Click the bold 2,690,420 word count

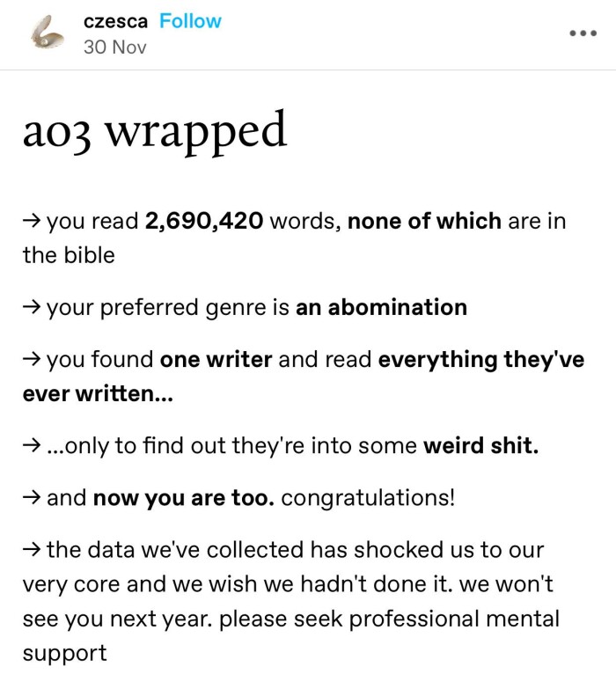[204, 222]
